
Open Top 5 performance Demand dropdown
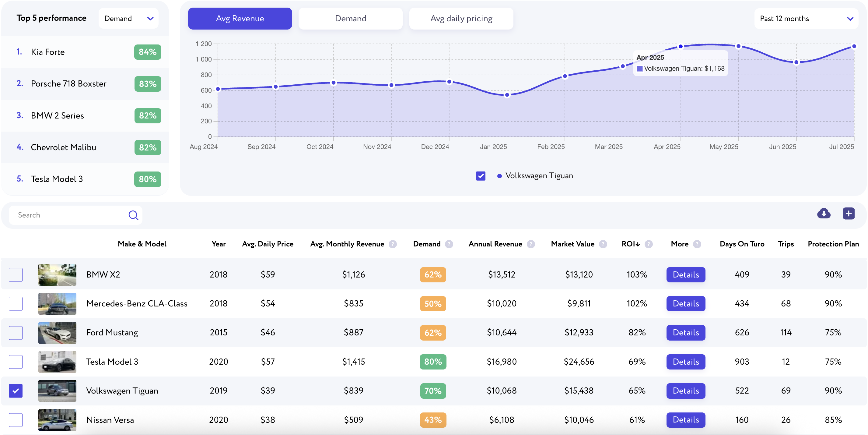tap(128, 19)
